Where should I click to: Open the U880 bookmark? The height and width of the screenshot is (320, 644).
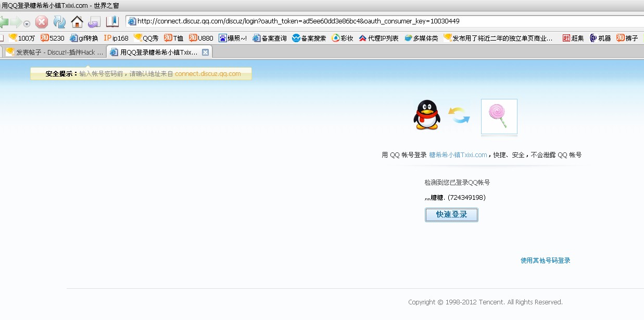click(x=201, y=38)
